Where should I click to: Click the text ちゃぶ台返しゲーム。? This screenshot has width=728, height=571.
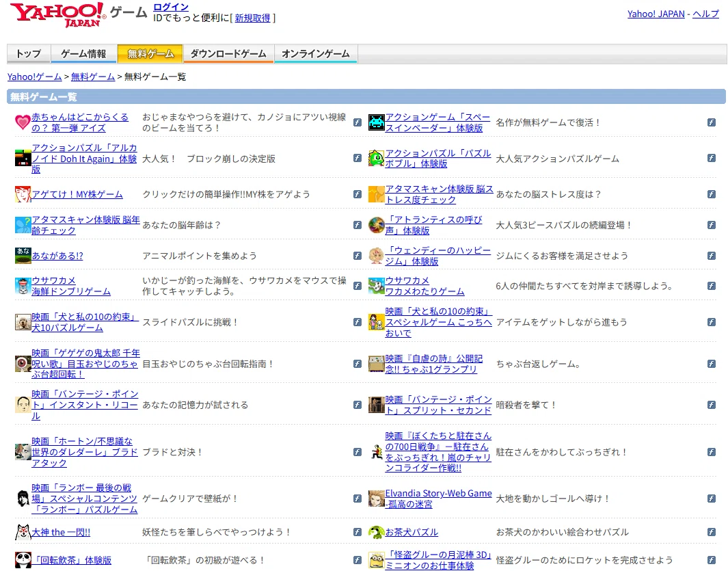click(538, 364)
